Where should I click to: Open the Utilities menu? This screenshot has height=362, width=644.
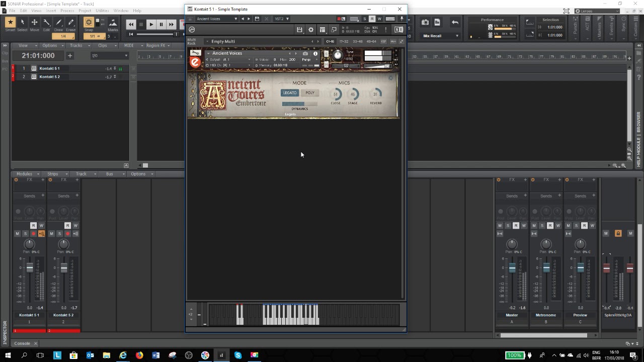[102, 11]
